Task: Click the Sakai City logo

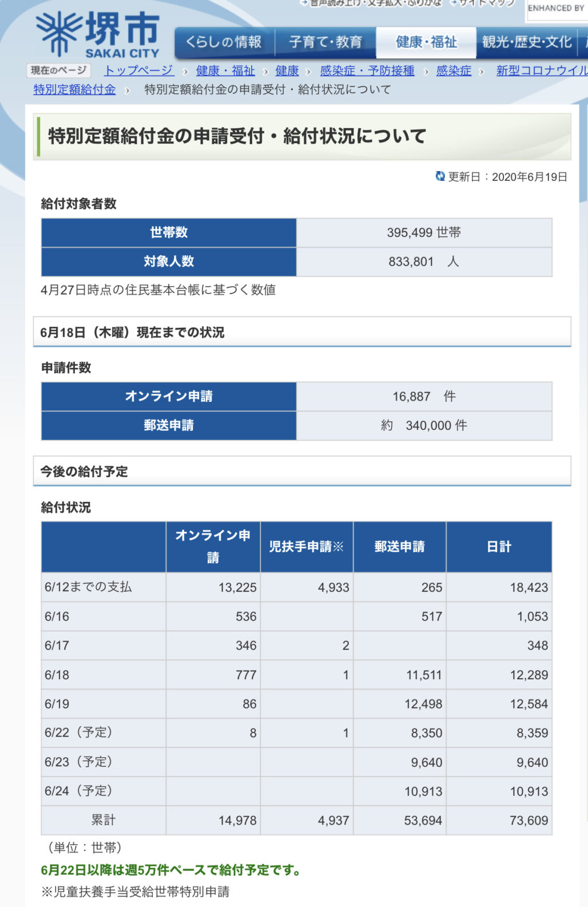Action: pos(97,34)
